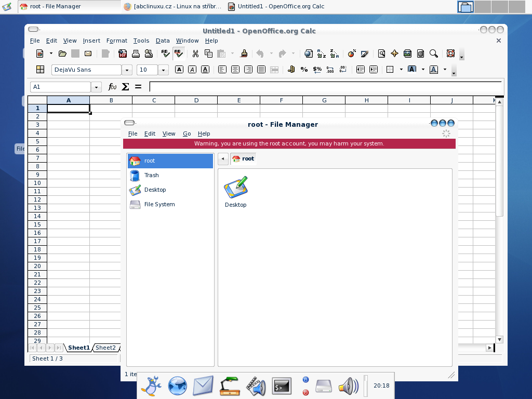Toggle justified alignment in Calc

(261, 70)
